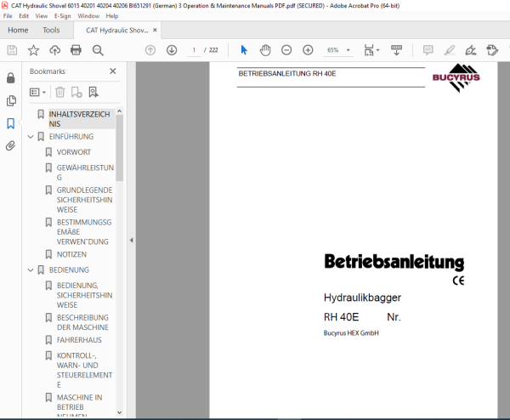Print the document with printer icon
Image resolution: width=510 pixels, height=420 pixels.
click(76, 50)
